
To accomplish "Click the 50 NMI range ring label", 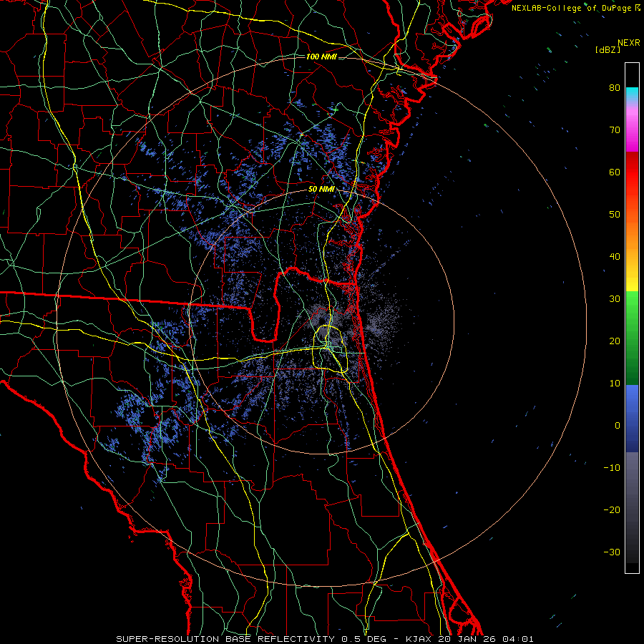I will [321, 190].
